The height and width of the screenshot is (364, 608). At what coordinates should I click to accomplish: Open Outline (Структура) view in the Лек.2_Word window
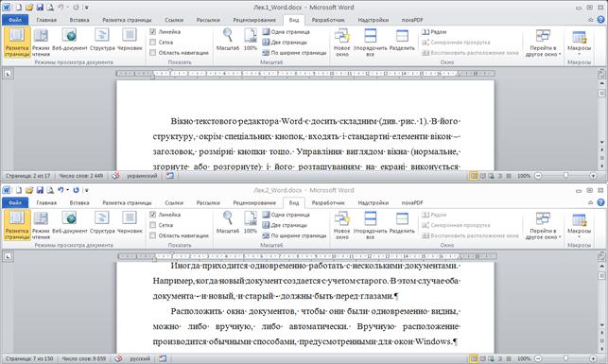[x=102, y=222]
